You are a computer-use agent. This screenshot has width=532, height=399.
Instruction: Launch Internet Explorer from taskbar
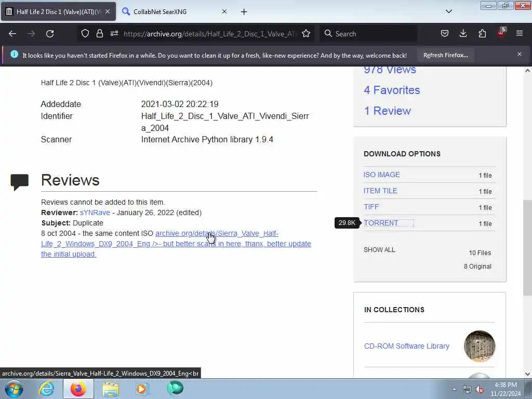tap(46, 389)
